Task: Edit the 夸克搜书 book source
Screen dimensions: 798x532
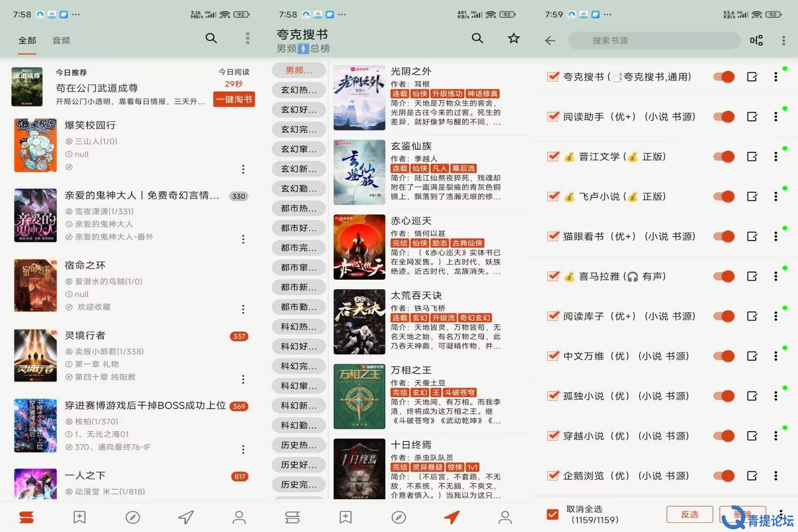Action: pos(752,77)
